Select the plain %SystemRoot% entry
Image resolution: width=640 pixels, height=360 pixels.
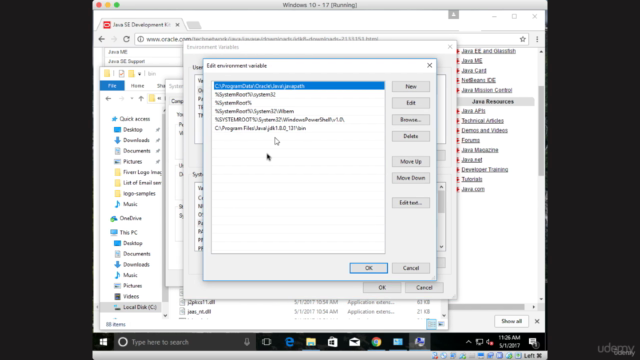tap(299, 103)
